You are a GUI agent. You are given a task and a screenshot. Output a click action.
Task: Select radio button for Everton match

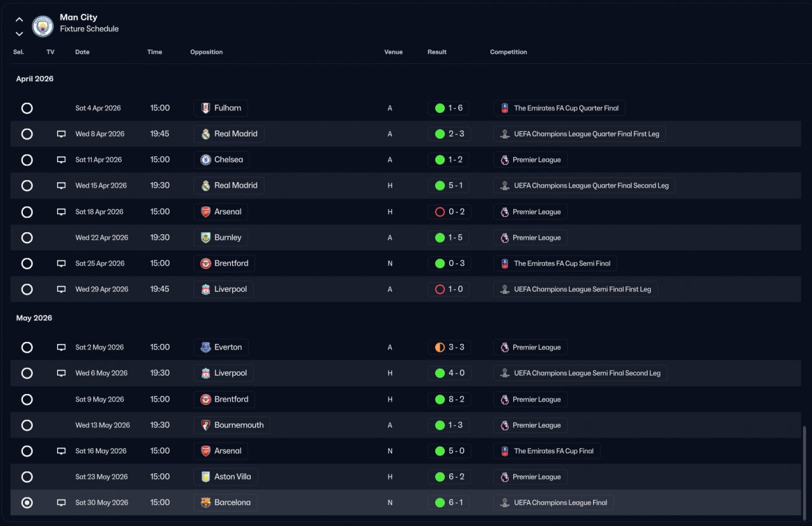27,347
